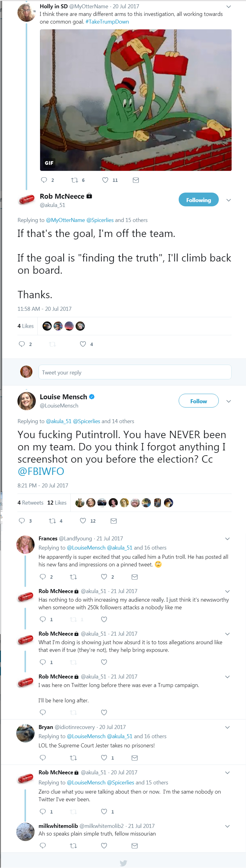
Task: Open the #TakeTrumpDown hashtag
Action: (x=107, y=22)
